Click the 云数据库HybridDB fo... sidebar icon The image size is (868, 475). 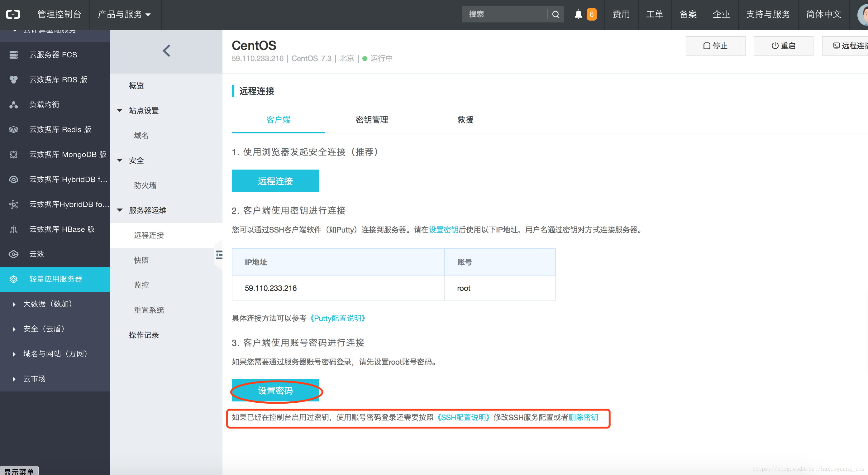[x=13, y=204]
